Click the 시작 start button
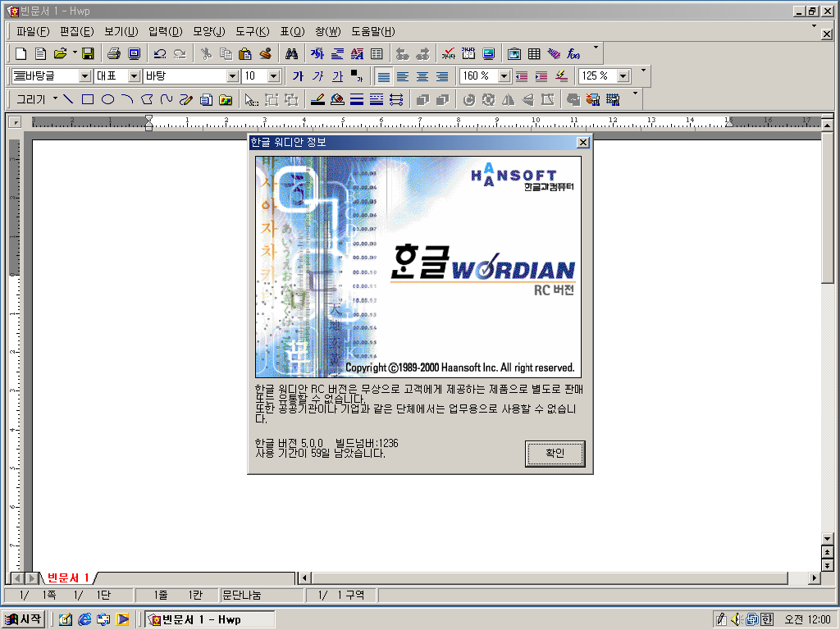 (x=22, y=619)
